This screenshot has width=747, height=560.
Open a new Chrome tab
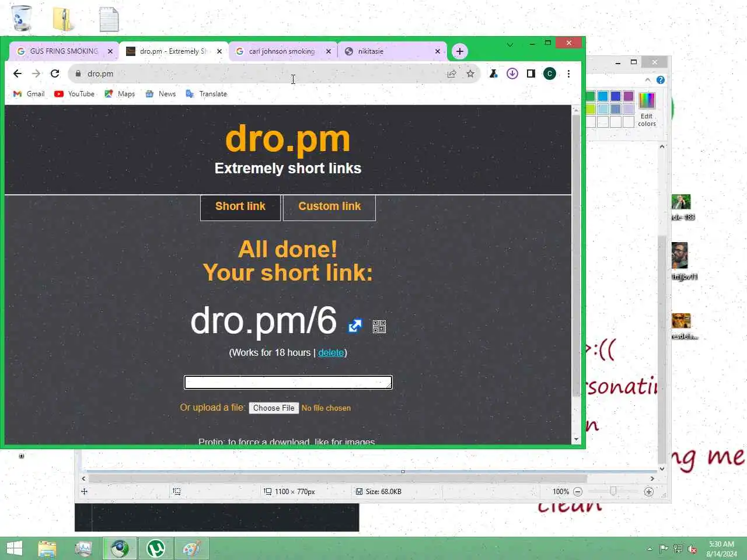[x=460, y=51]
